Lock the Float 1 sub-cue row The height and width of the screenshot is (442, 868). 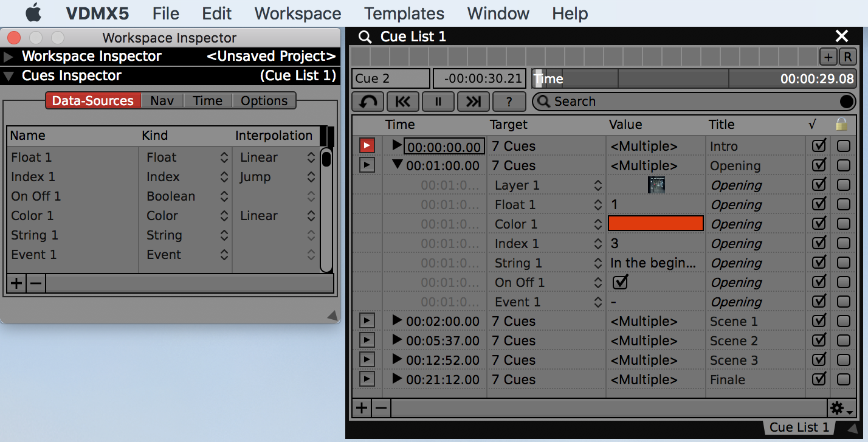click(843, 204)
